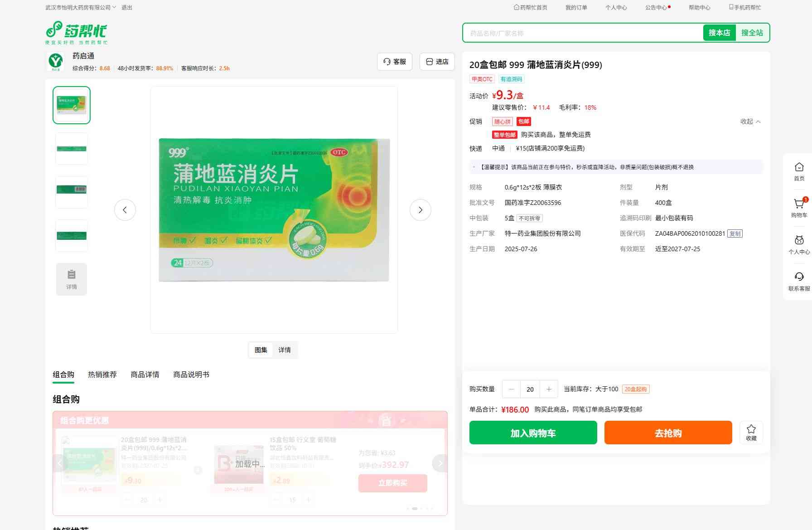Click the home icon in right sidebar
Image resolution: width=812 pixels, height=530 pixels.
(x=799, y=167)
